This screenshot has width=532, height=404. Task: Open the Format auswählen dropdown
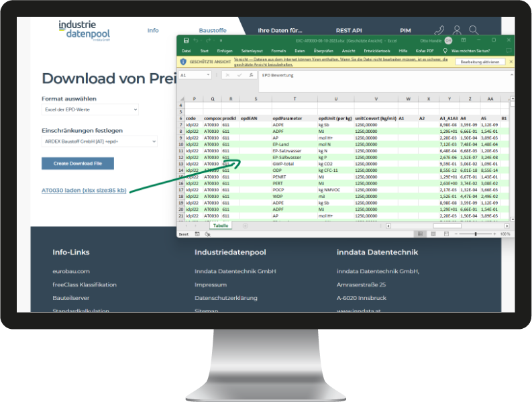tap(90, 109)
